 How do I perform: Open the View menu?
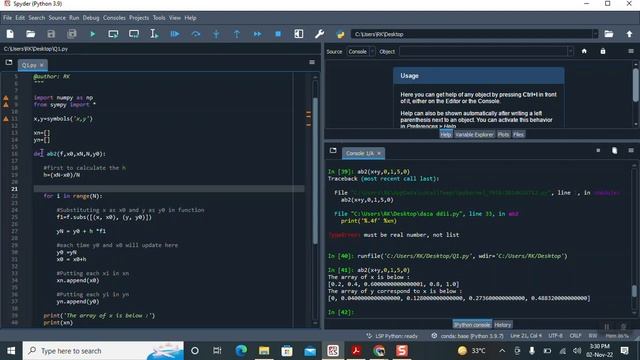point(175,18)
